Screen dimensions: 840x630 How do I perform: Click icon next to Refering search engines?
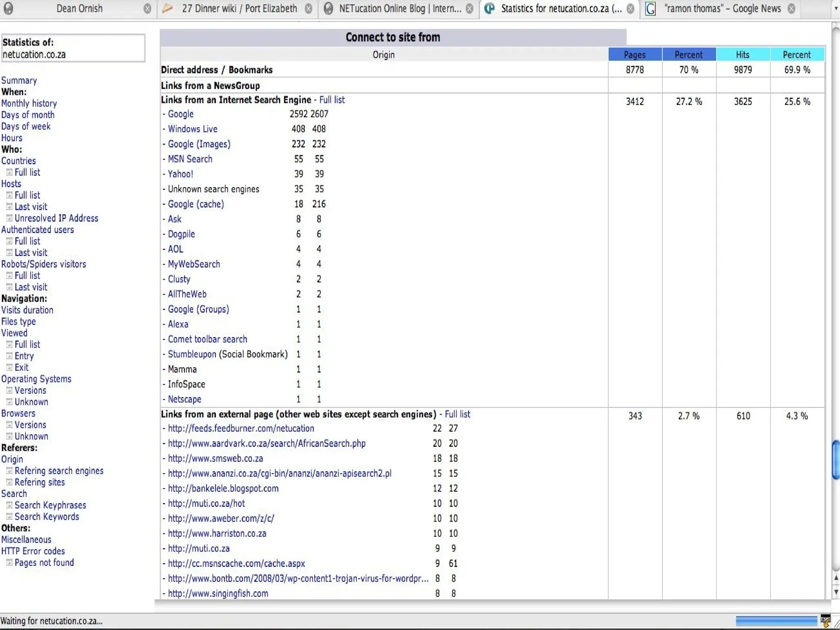click(x=9, y=471)
